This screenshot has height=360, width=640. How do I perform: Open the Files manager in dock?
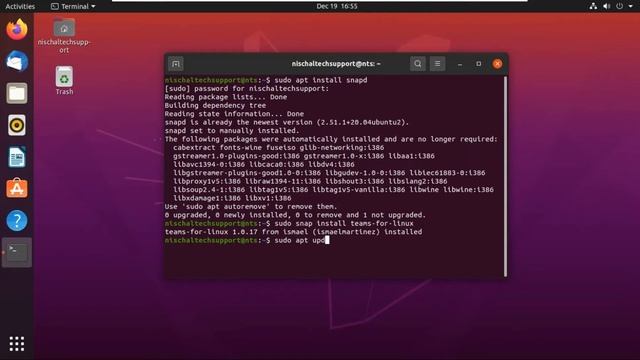point(17,93)
